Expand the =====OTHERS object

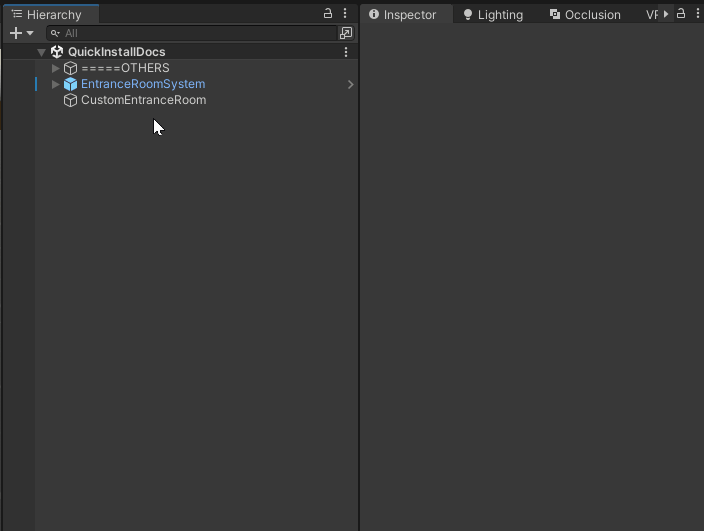click(x=56, y=68)
